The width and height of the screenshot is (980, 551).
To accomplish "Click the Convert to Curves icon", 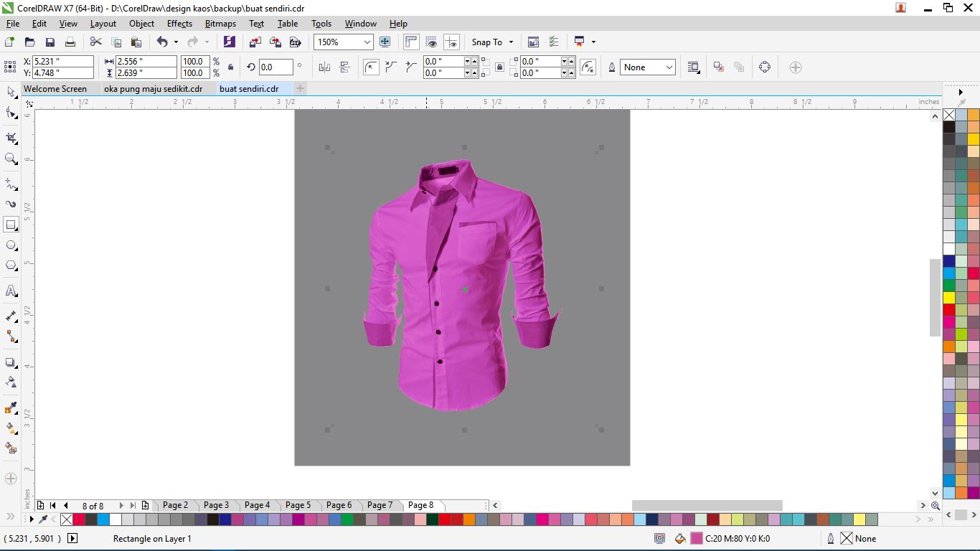I will pyautogui.click(x=764, y=67).
